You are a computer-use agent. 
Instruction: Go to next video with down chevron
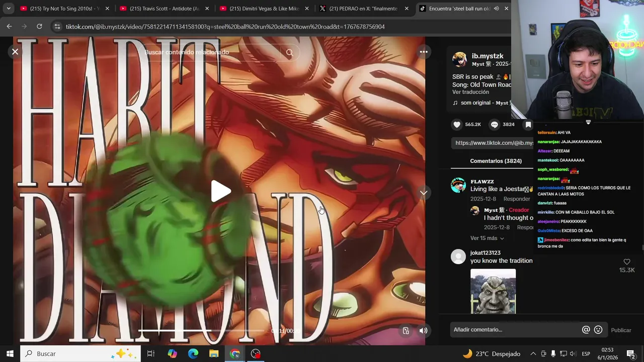tap(424, 193)
